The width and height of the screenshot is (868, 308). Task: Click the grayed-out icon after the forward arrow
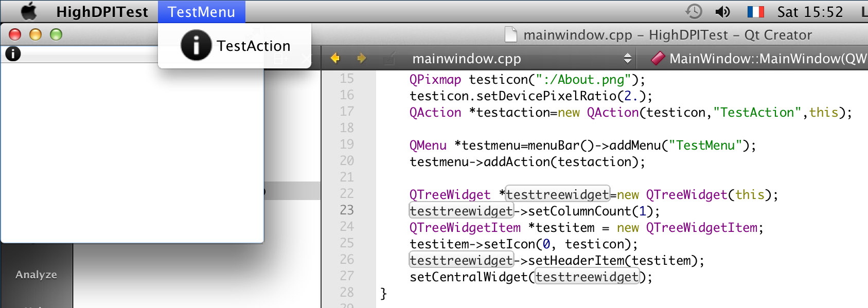pos(389,59)
